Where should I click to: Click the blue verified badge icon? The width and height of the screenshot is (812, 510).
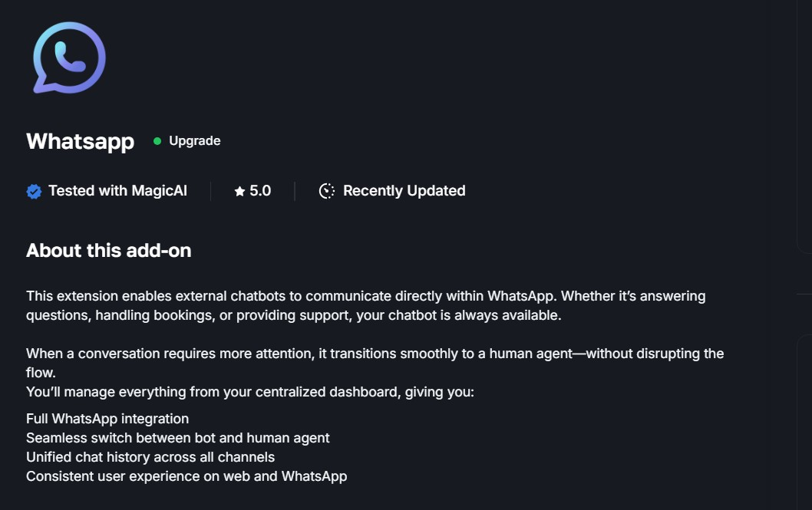[x=34, y=192]
